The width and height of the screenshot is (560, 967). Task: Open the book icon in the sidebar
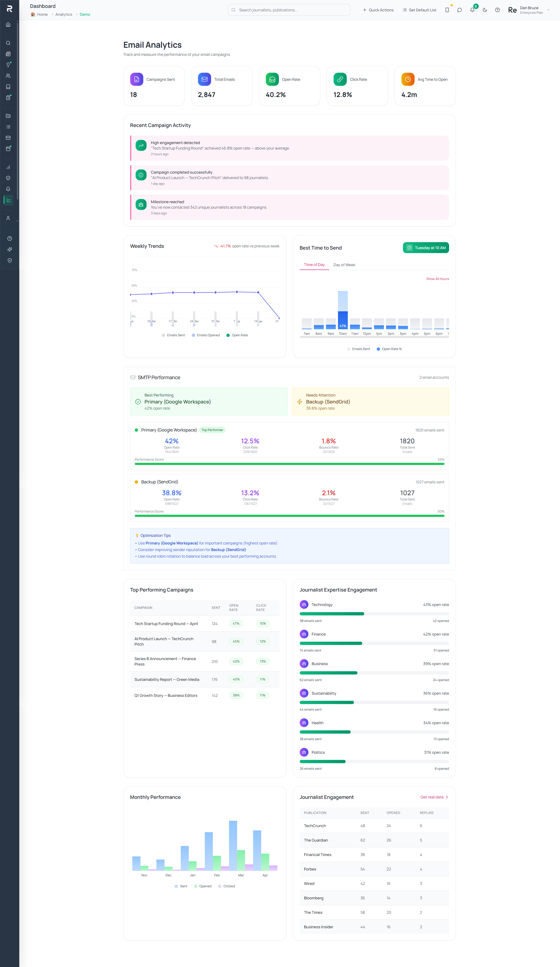pos(8,87)
